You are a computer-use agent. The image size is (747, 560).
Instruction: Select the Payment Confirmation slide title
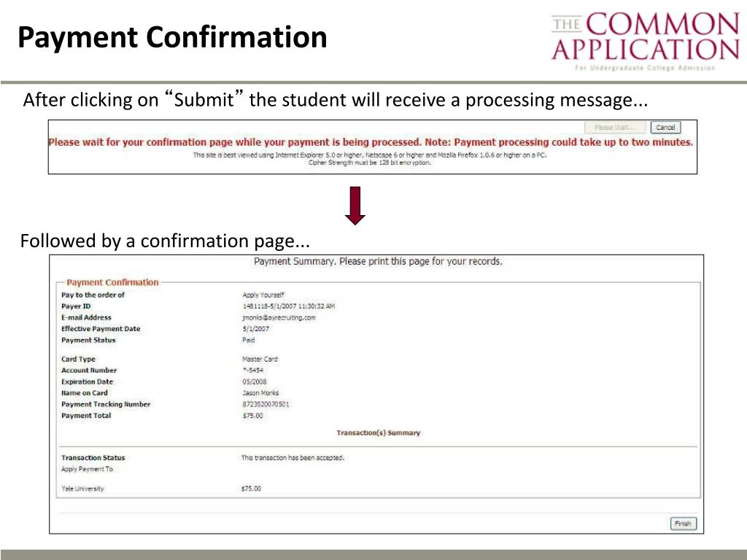(172, 37)
